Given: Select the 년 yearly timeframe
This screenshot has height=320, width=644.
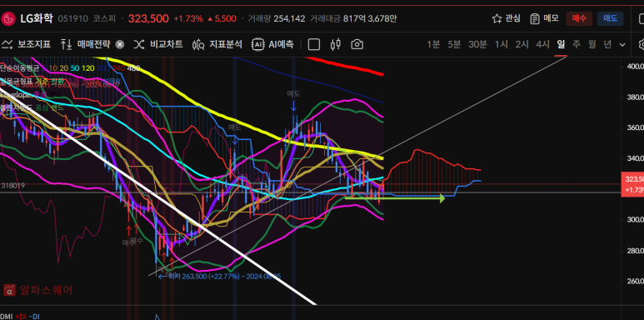Looking at the screenshot, I should coord(607,44).
